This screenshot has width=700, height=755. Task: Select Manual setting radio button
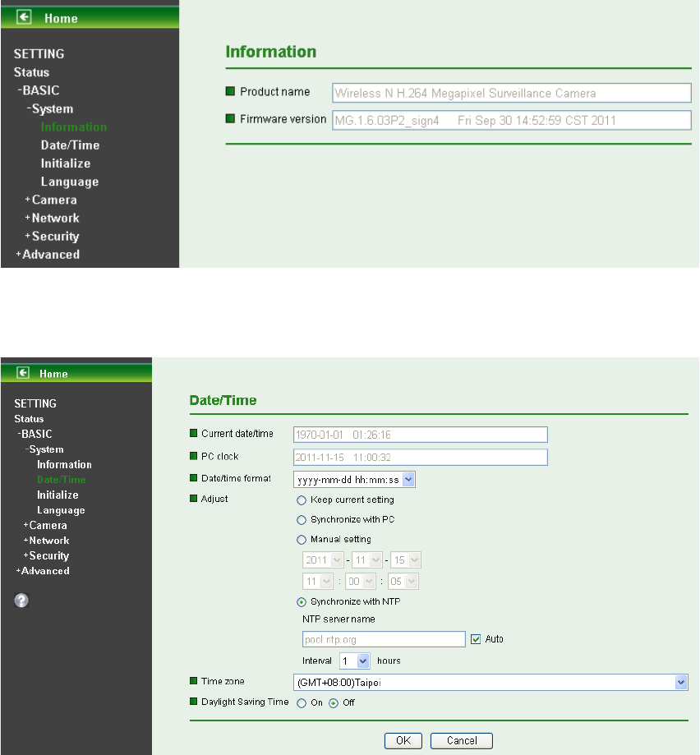tap(302, 540)
